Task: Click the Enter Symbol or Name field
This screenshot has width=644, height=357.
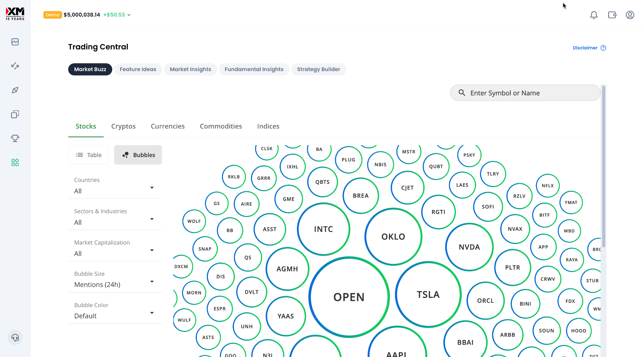Action: [525, 93]
